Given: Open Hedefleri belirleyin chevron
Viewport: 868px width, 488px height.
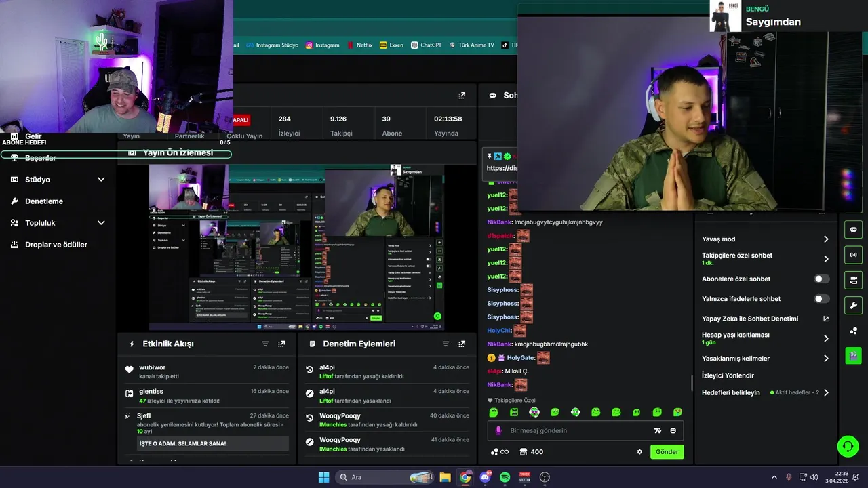Looking at the screenshot, I should 826,392.
